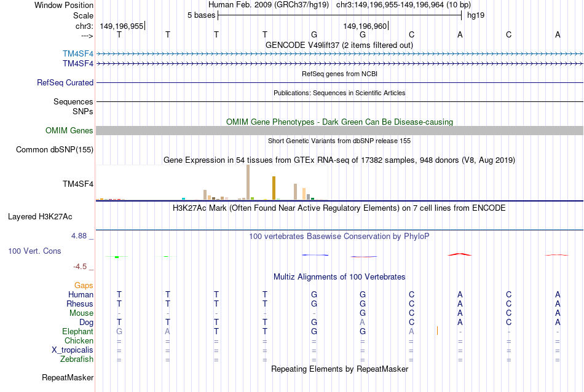
Task: Open the Layered H3K27Ac track label
Action: pyautogui.click(x=40, y=217)
